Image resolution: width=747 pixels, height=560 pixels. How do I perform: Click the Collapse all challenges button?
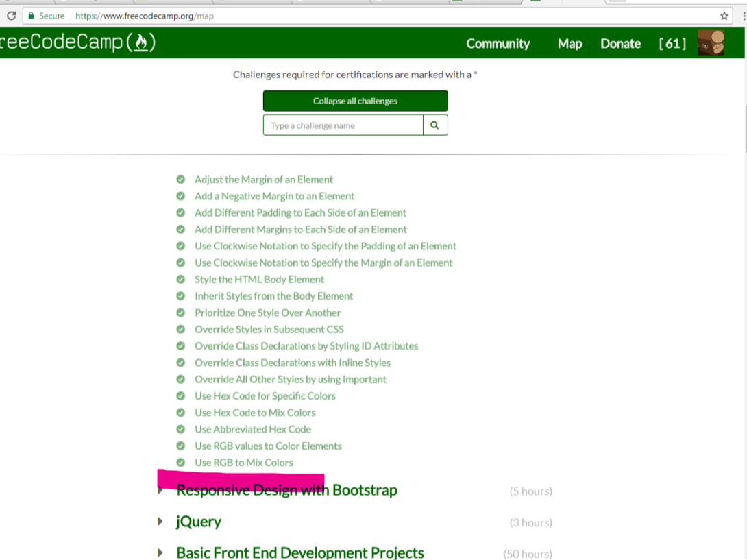click(x=356, y=101)
